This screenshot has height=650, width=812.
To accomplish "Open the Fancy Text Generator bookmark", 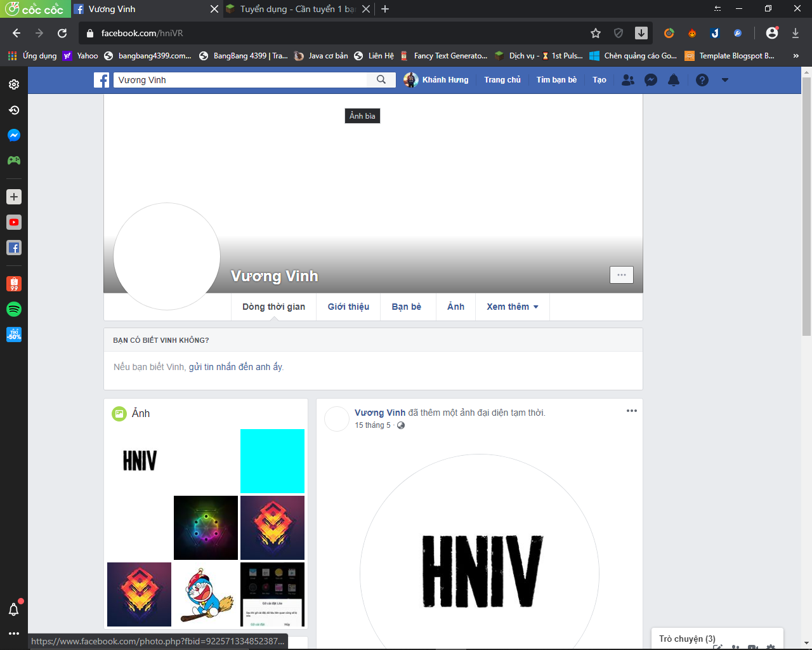I will point(444,56).
